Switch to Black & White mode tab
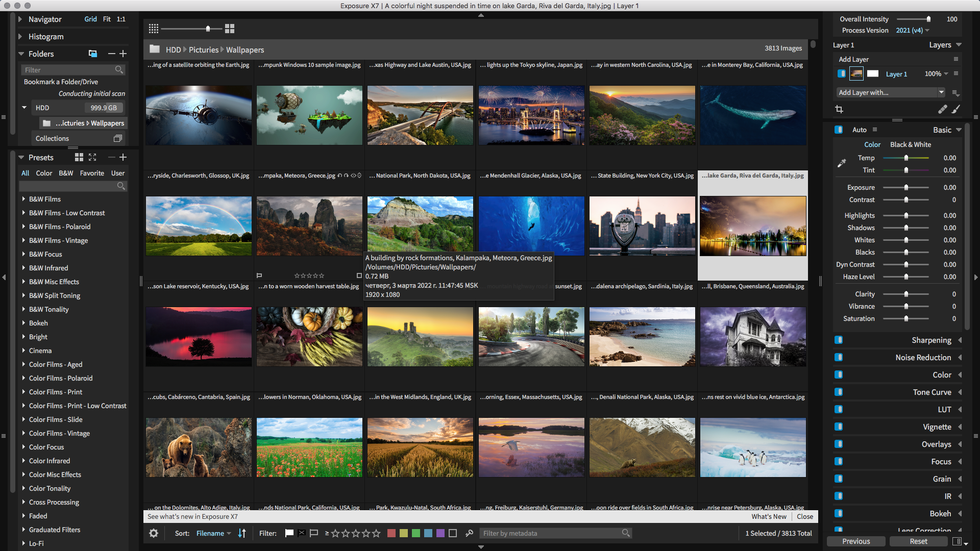 pos(910,144)
